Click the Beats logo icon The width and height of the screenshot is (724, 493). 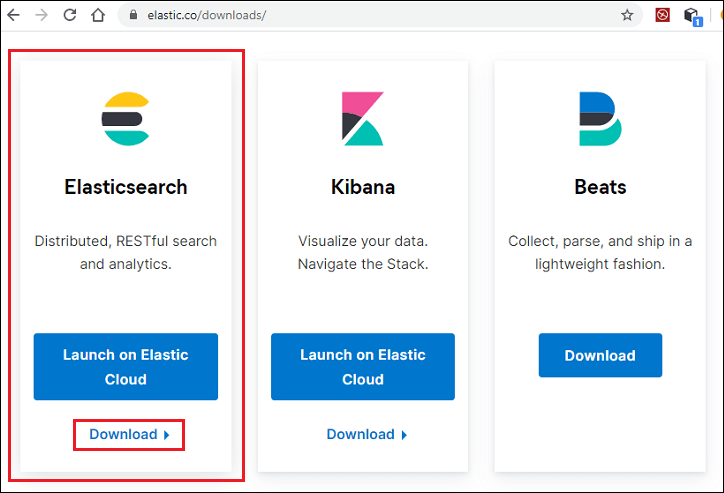point(600,119)
